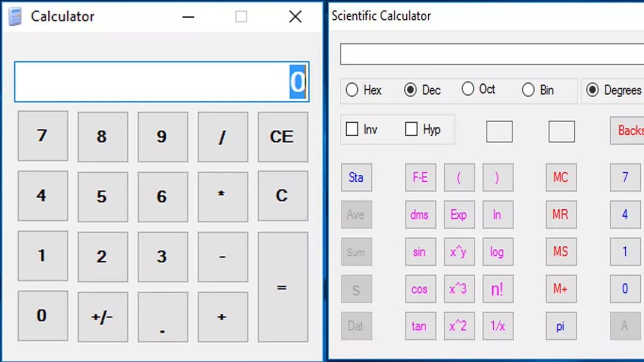Enable the Inv checkbox
This screenshot has width=644, height=362.
pyautogui.click(x=361, y=129)
